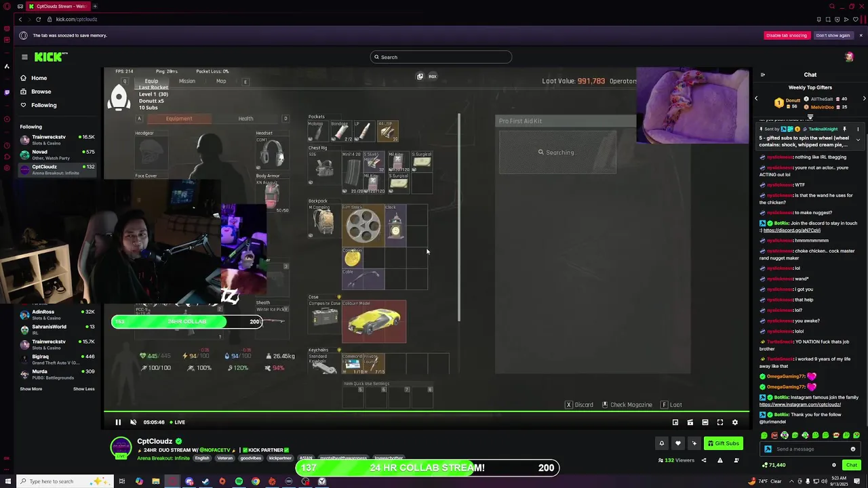The height and width of the screenshot is (488, 868).
Task: Click the English stream tag
Action: coord(202,458)
